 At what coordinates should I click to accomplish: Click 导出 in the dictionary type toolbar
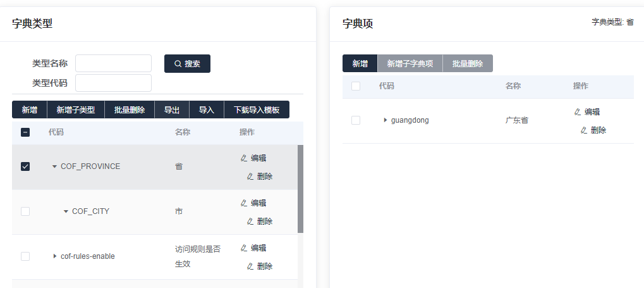point(172,110)
